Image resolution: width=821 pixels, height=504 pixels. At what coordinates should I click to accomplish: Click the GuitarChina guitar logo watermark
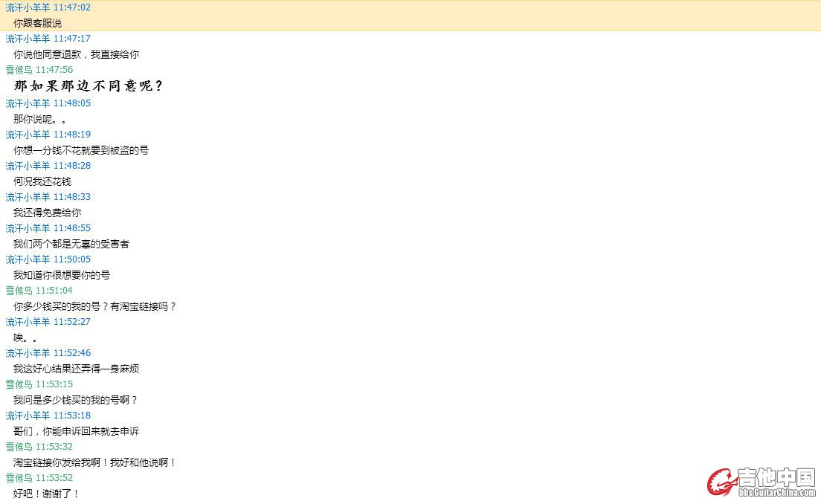click(x=720, y=482)
